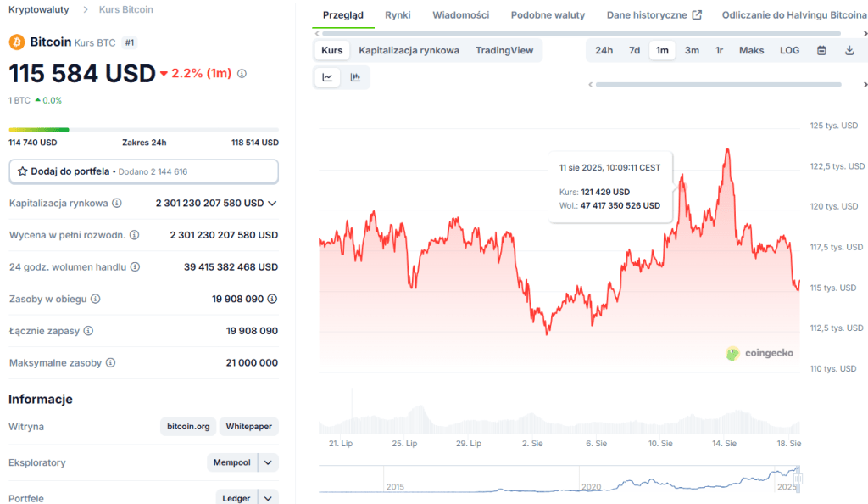Switch chart to Kapitalizacja rynkowa

(x=409, y=50)
